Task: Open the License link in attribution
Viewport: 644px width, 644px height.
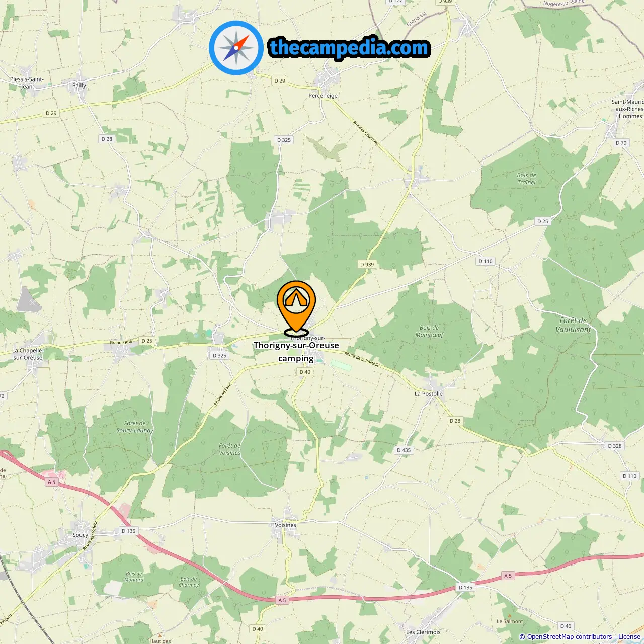Action: (629, 637)
